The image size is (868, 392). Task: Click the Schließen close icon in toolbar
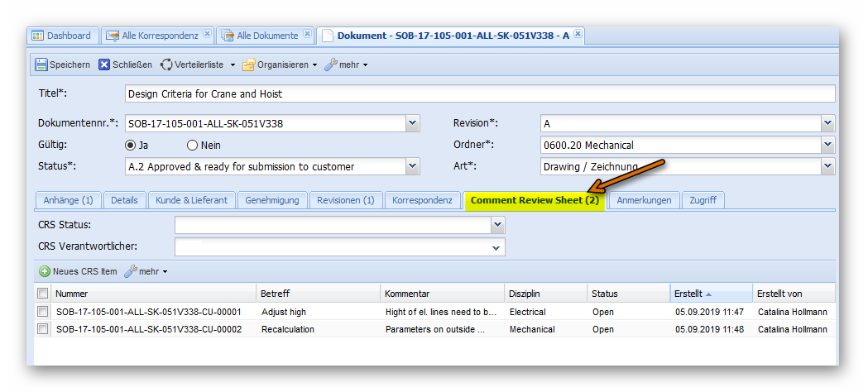(104, 65)
